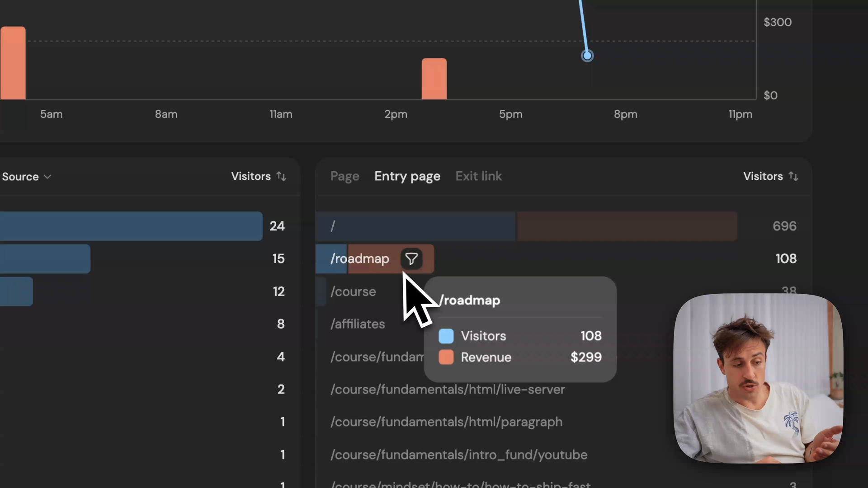Click the orange revenue bar near 2pm
The width and height of the screenshot is (868, 488).
434,79
